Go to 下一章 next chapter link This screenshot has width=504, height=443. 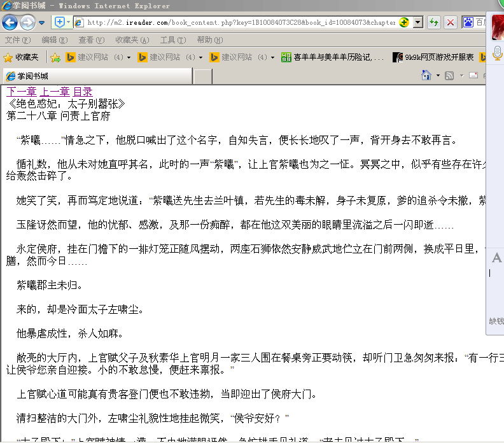point(22,92)
